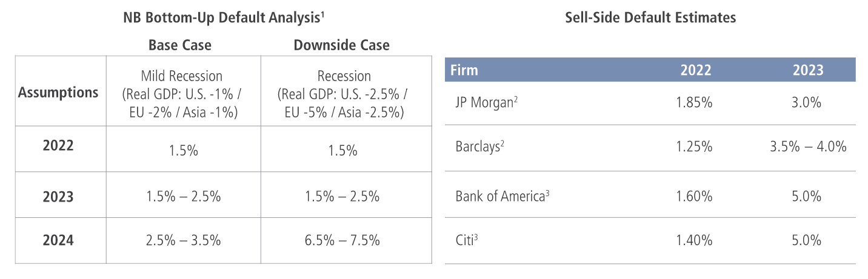Click Base Case 2024 value 2.5% – 3.5%
Viewport: 868px width, 279px height.
click(x=183, y=240)
